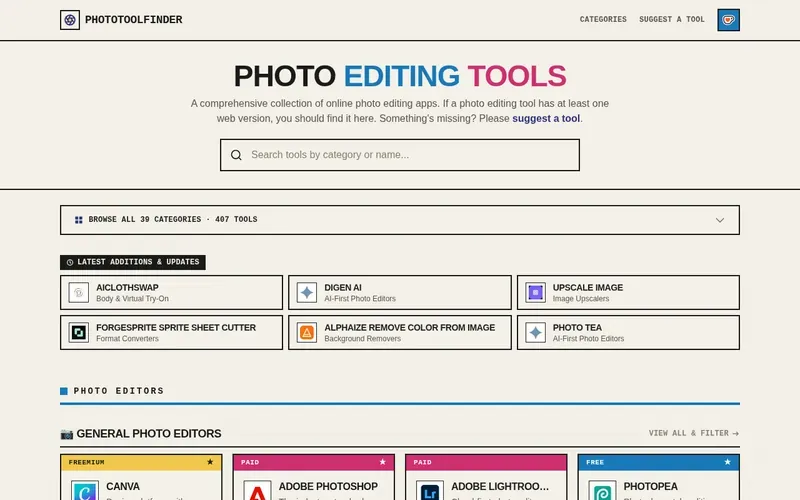Click the Free badge on Photopea card
Viewport: 800px width, 500px height.
pyautogui.click(x=595, y=462)
